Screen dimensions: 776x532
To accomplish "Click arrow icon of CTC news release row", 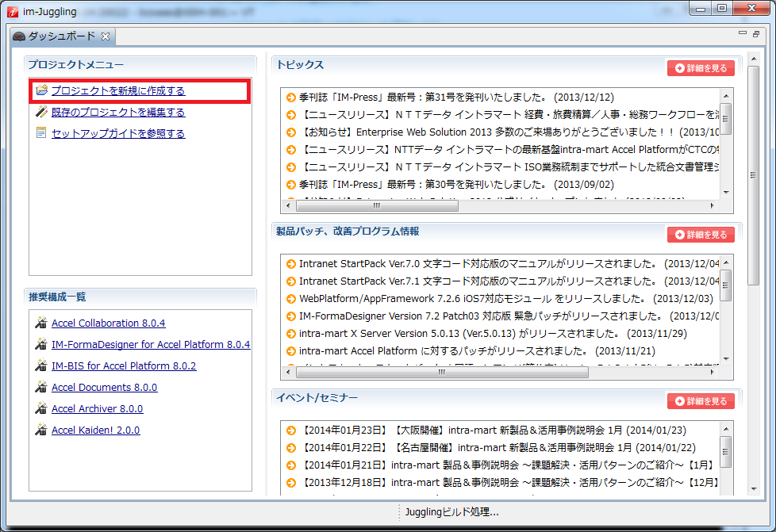I will click(291, 150).
